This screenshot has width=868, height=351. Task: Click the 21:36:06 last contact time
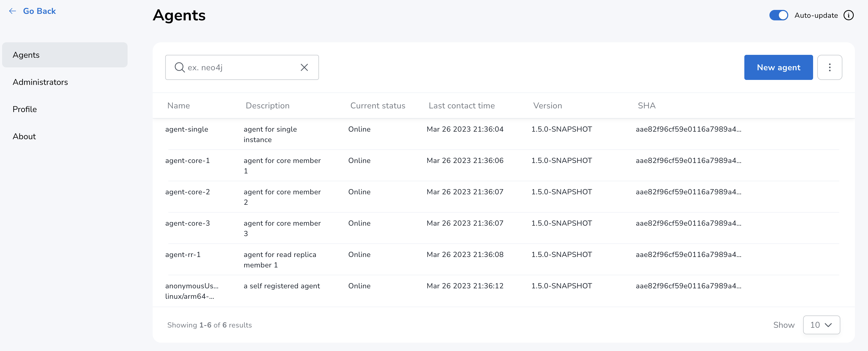coord(465,161)
